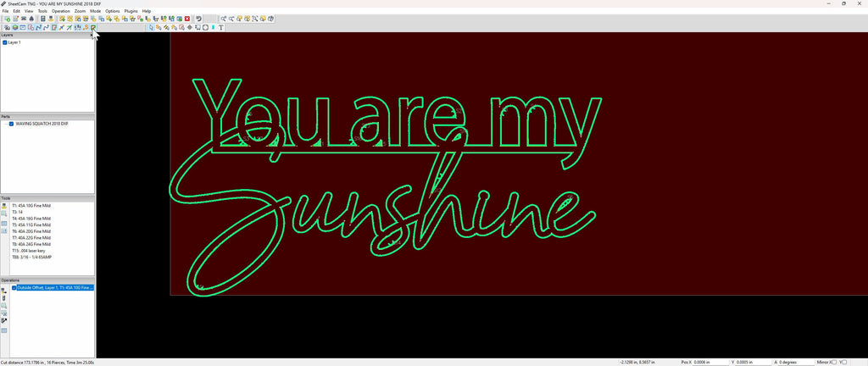The image size is (868, 366).
Task: Open the Zoom menu
Action: coord(80,11)
